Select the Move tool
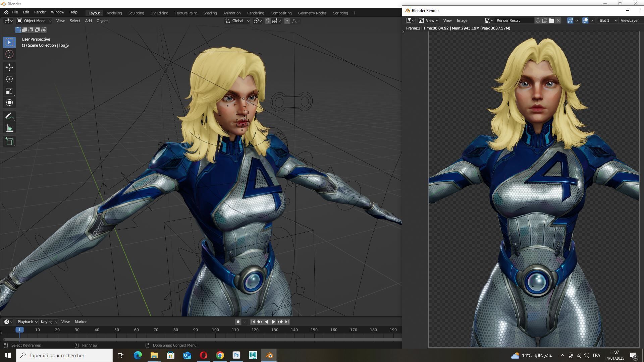Image resolution: width=644 pixels, height=362 pixels. pos(9,67)
